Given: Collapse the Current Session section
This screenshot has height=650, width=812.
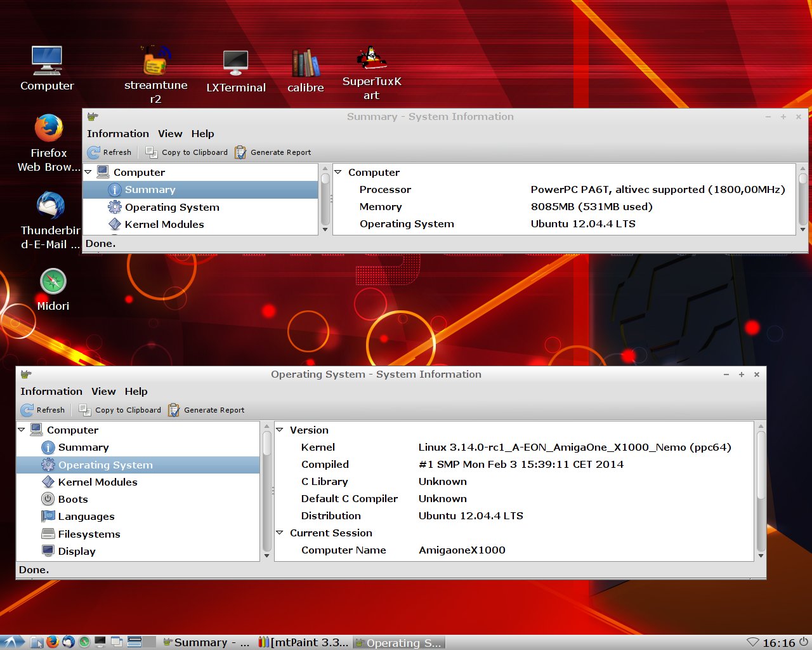Looking at the screenshot, I should (280, 533).
